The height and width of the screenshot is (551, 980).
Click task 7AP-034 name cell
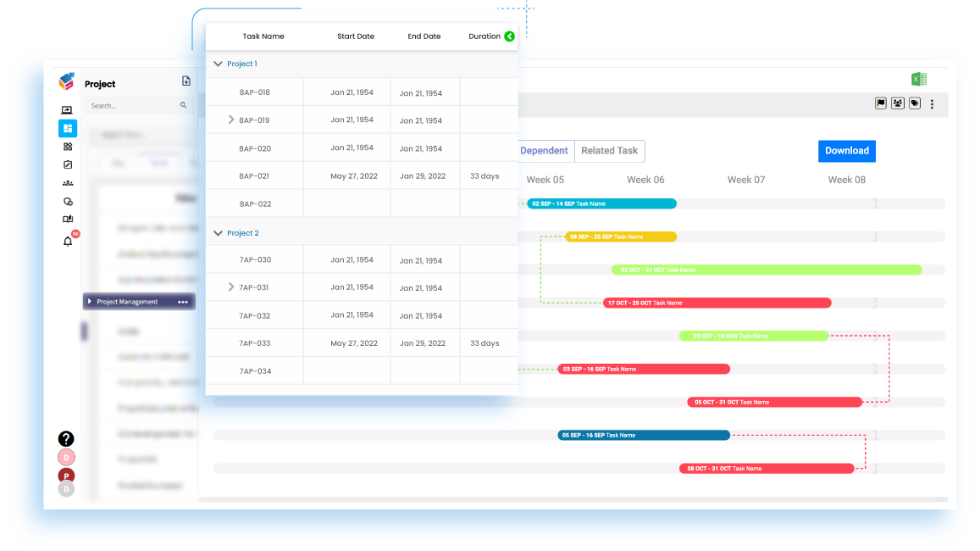(255, 371)
